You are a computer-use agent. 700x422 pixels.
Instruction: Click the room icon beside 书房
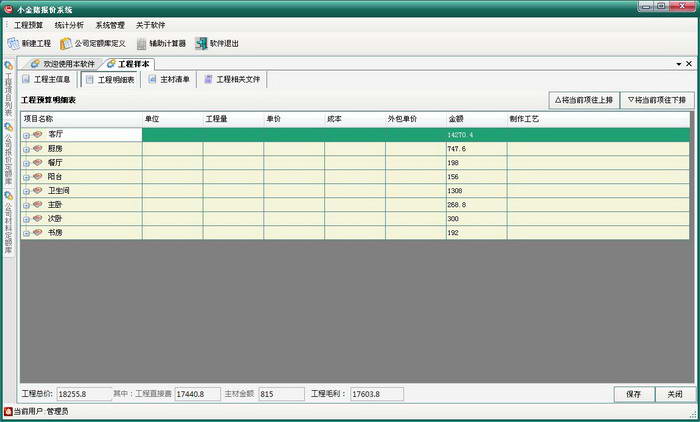click(38, 233)
